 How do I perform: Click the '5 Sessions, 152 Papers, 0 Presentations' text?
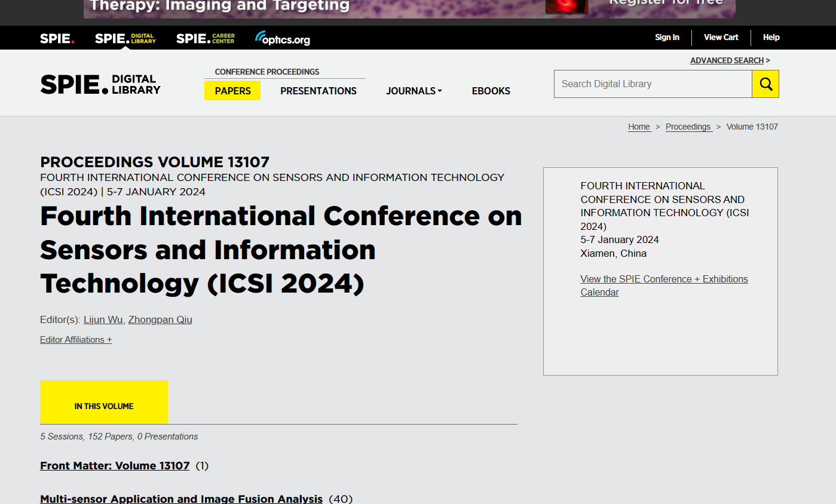click(x=119, y=437)
